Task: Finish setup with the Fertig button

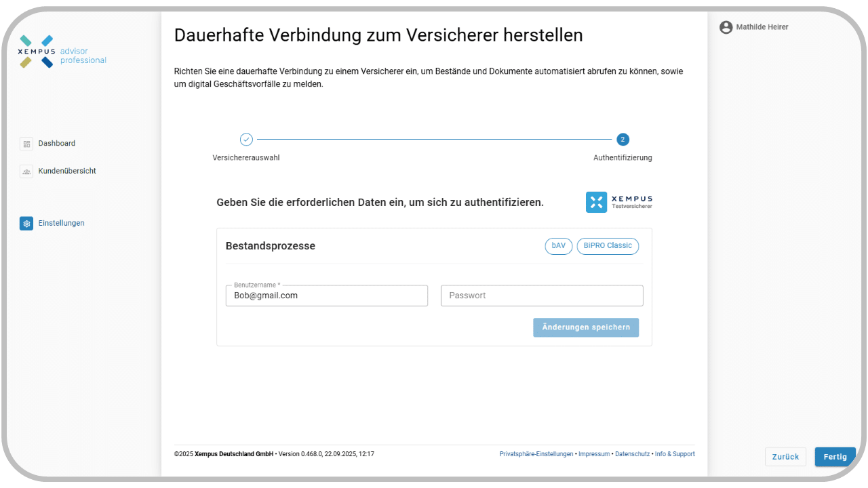Action: [x=835, y=457]
